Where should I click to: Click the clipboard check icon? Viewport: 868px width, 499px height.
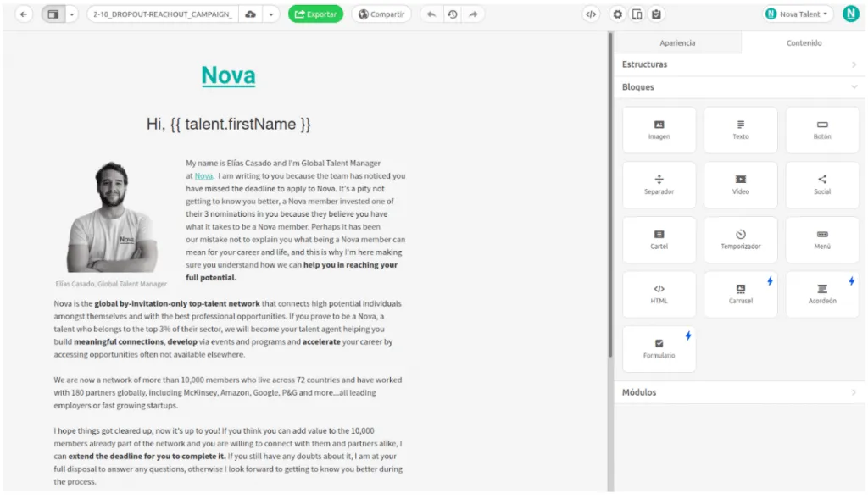point(657,14)
